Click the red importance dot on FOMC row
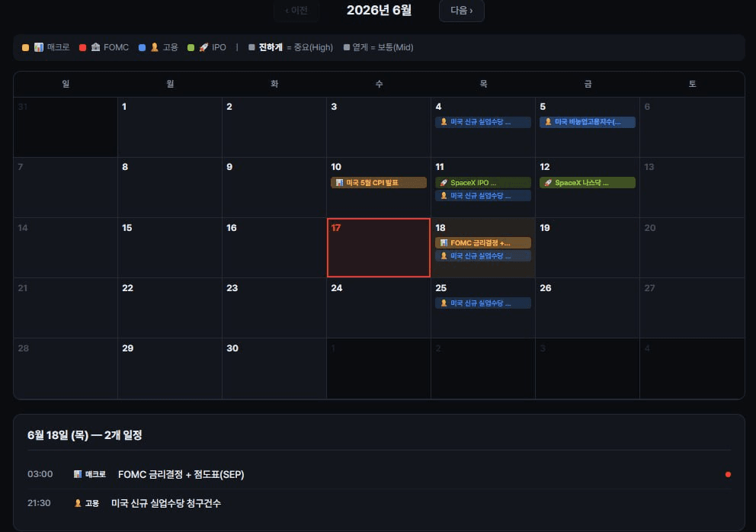756x532 pixels. 728,475
